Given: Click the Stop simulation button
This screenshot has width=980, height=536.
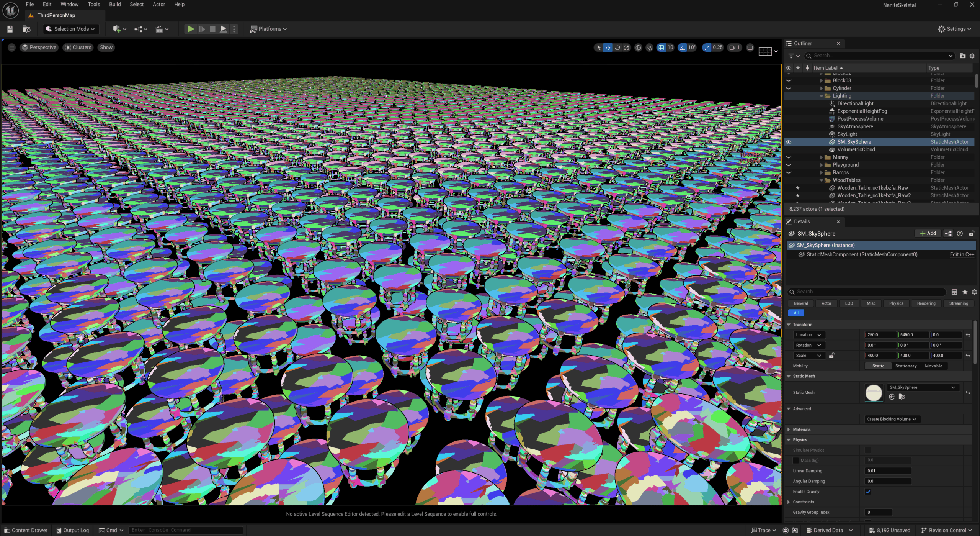Looking at the screenshot, I should click(212, 29).
